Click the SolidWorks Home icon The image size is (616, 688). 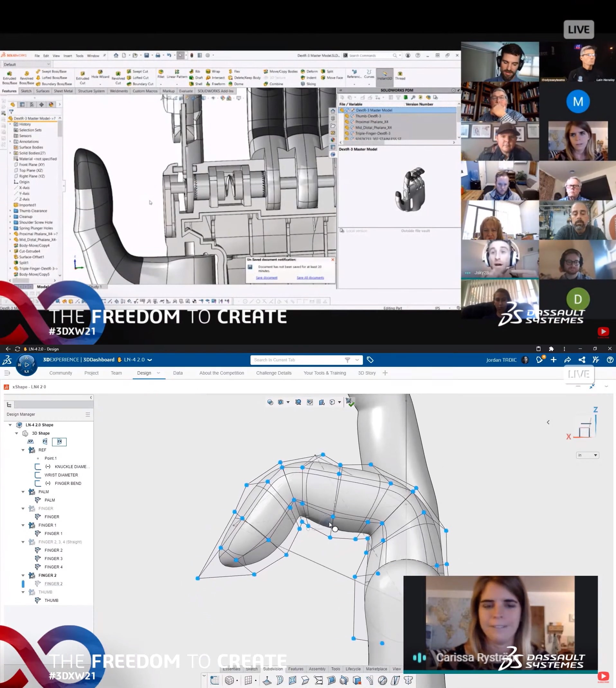click(116, 55)
